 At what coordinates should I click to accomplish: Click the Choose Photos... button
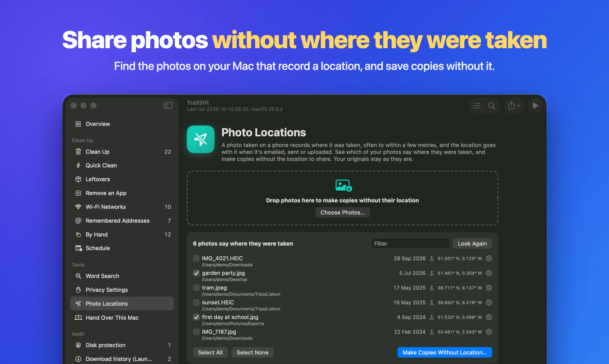343,213
